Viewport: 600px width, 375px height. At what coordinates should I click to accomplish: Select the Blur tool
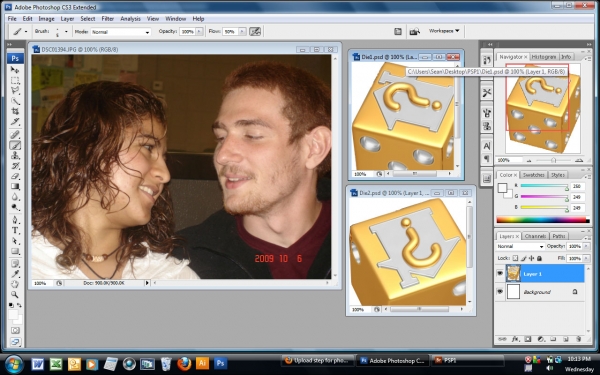15,197
